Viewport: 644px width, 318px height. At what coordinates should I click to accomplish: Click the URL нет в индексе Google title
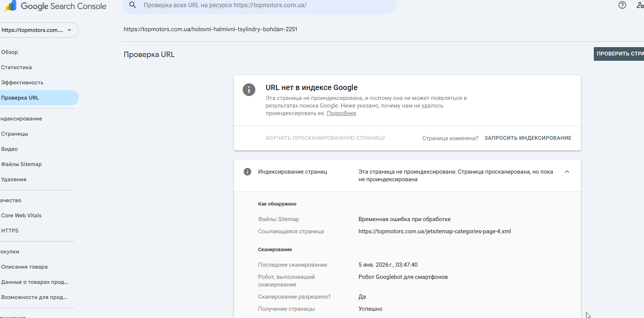(312, 87)
